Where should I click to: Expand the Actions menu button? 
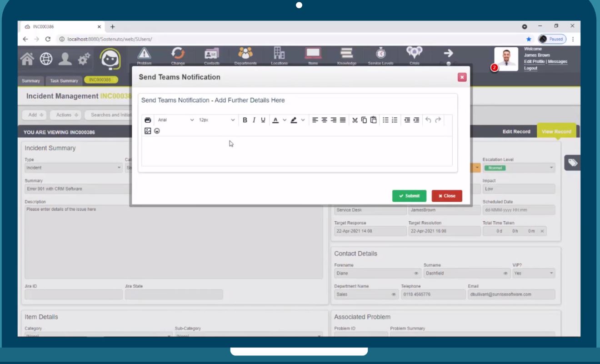66,115
